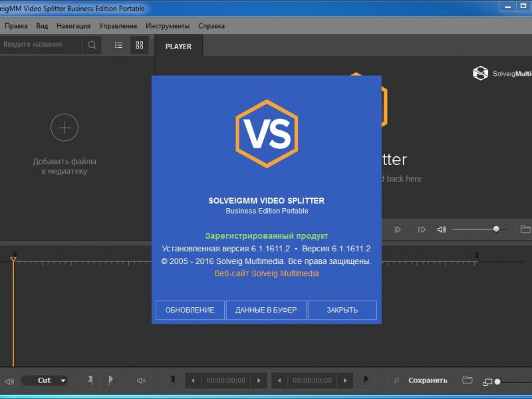
Task: Click the player volume slider knob
Action: pyautogui.click(x=496, y=229)
